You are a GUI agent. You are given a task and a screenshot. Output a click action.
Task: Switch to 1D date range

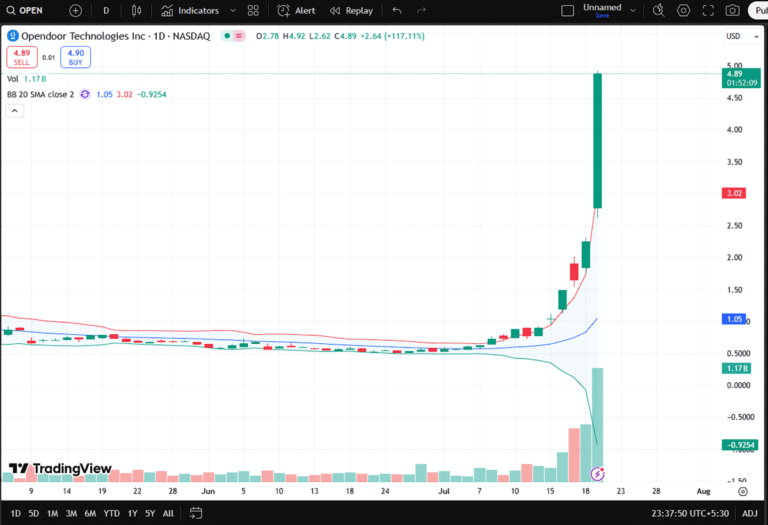coord(16,513)
